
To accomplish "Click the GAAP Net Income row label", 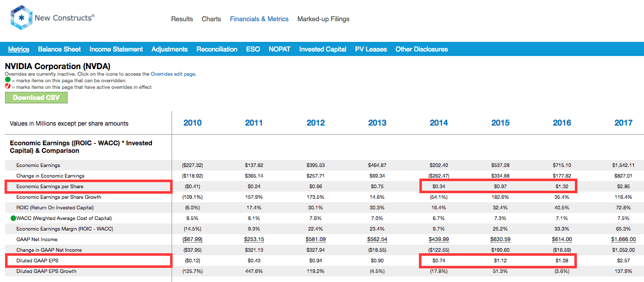I will [x=37, y=240].
